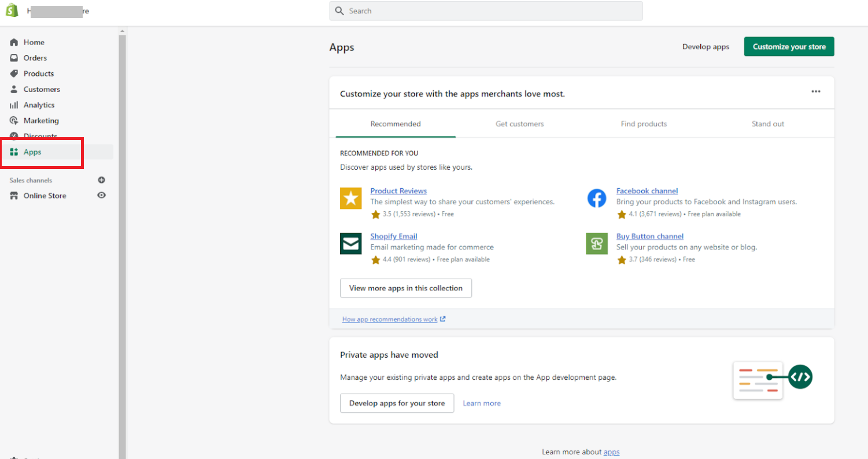
Task: Click into the Search field
Action: [x=486, y=11]
